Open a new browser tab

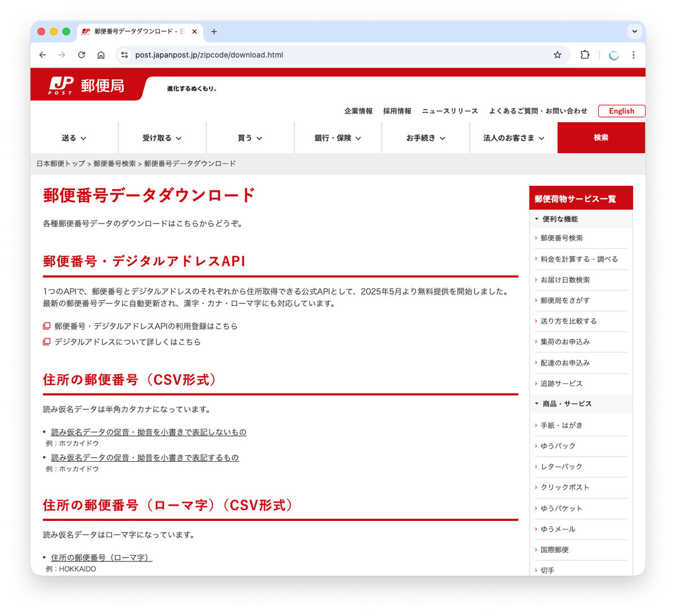tap(214, 32)
